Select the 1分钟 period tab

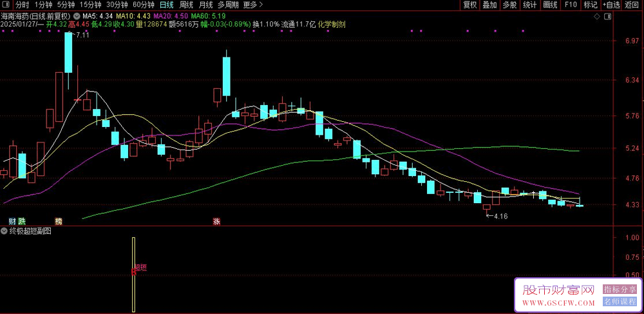pos(43,5)
